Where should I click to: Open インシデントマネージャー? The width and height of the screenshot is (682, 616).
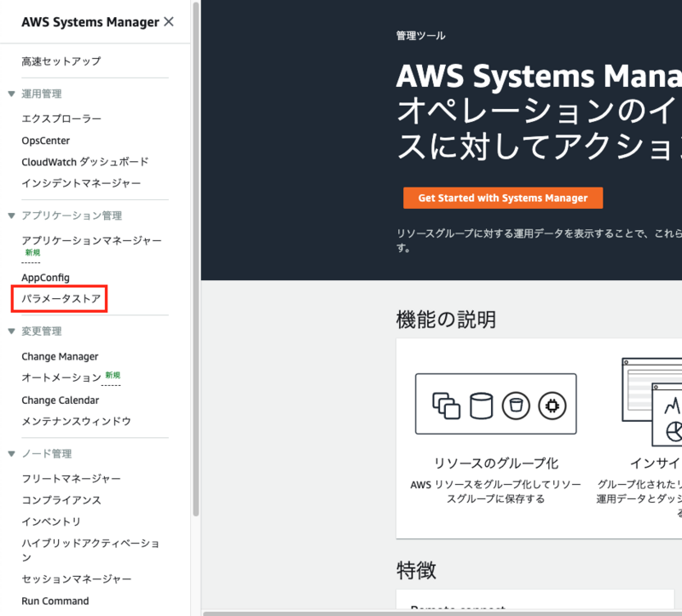[81, 183]
